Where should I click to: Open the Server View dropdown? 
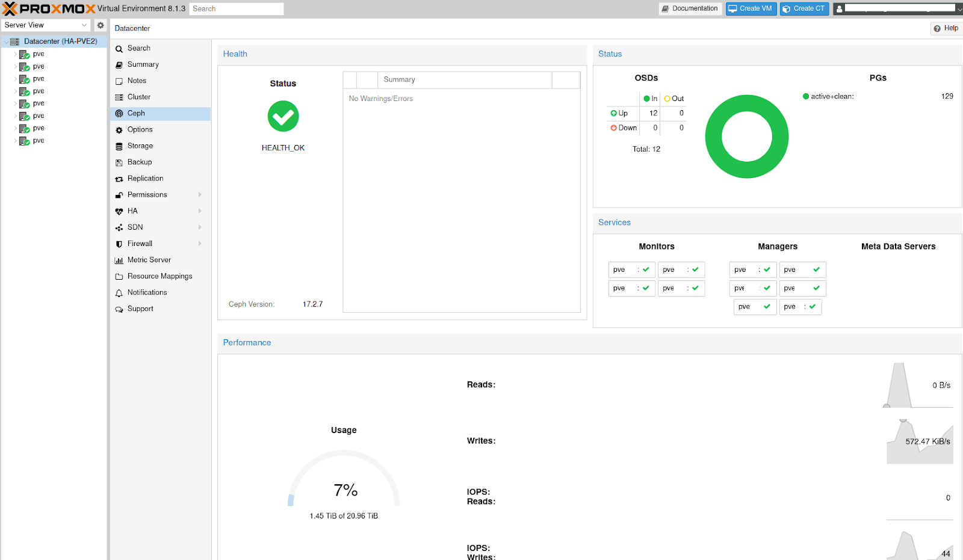(x=46, y=25)
